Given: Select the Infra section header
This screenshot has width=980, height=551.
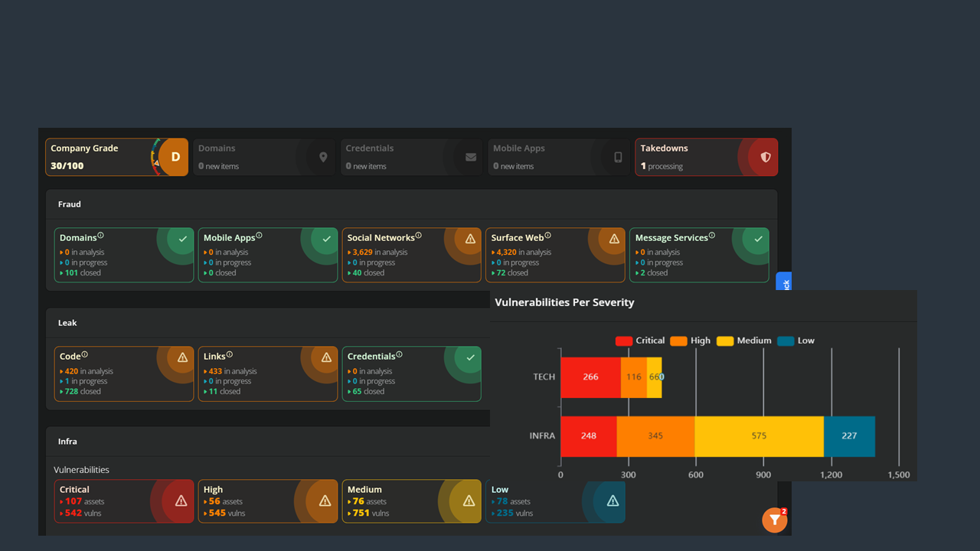Looking at the screenshot, I should pyautogui.click(x=67, y=442).
